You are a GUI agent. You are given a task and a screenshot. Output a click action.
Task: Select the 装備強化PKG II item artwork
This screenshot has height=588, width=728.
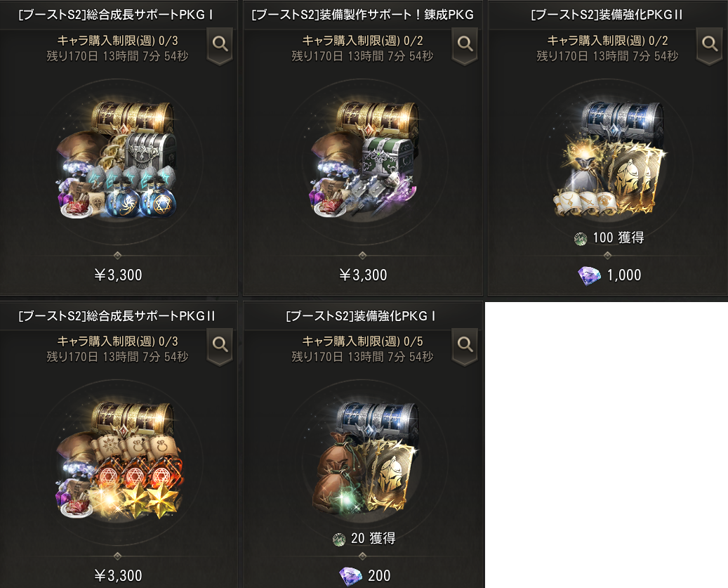607,159
